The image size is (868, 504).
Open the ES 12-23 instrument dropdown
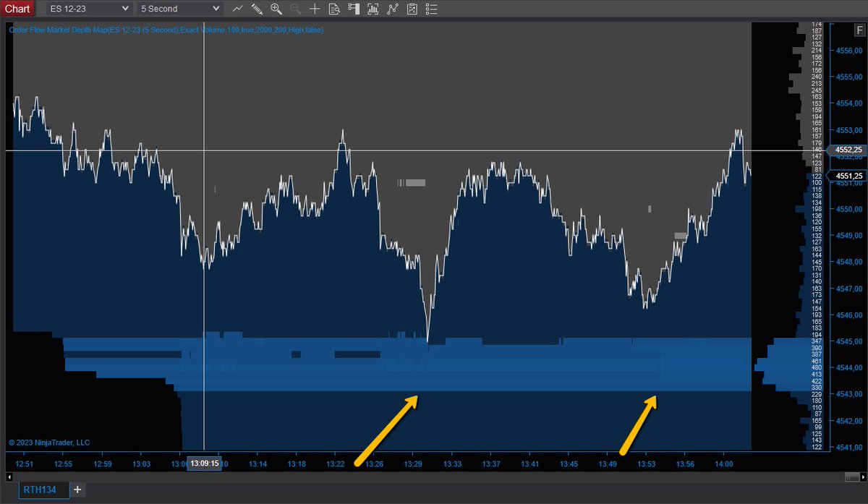(x=89, y=9)
